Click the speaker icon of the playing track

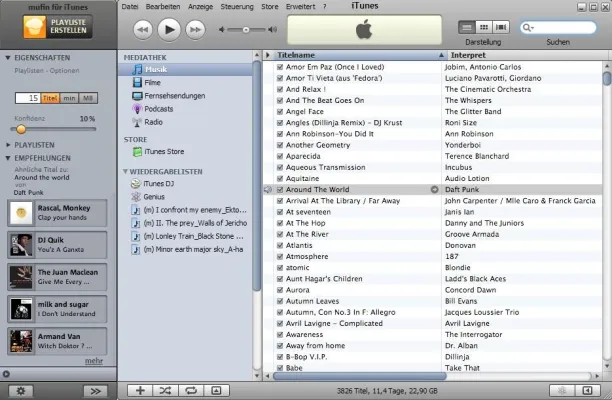(268, 190)
